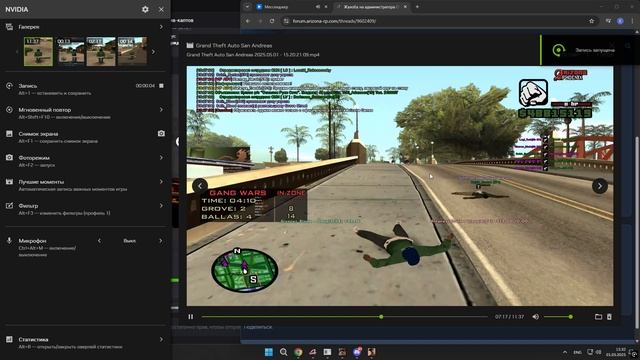The width and height of the screenshot is (640, 360).
Task: Expand the Фильтр filter row
Action: [x=161, y=206]
